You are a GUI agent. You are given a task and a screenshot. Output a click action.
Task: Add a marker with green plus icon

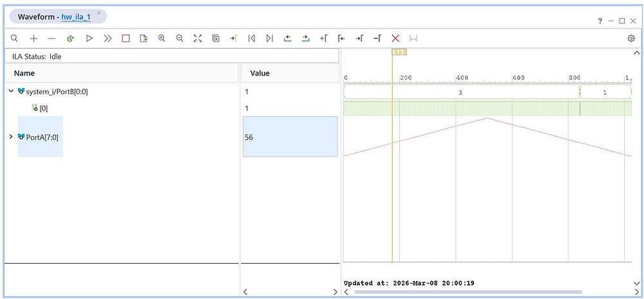(323, 38)
